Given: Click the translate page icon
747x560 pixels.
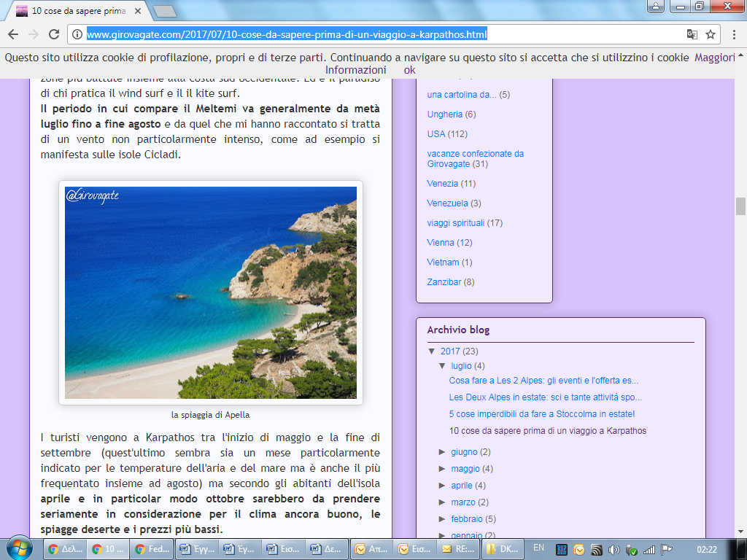Looking at the screenshot, I should pos(692,34).
